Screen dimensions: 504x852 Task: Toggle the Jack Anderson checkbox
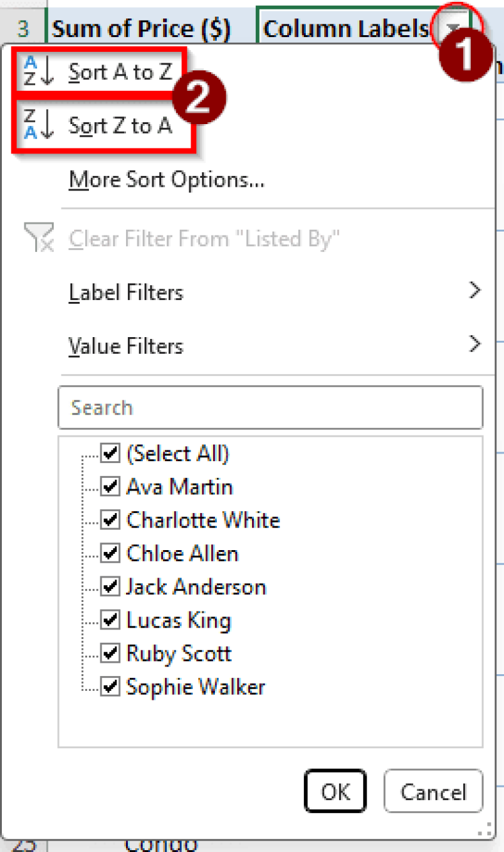pyautogui.click(x=109, y=587)
